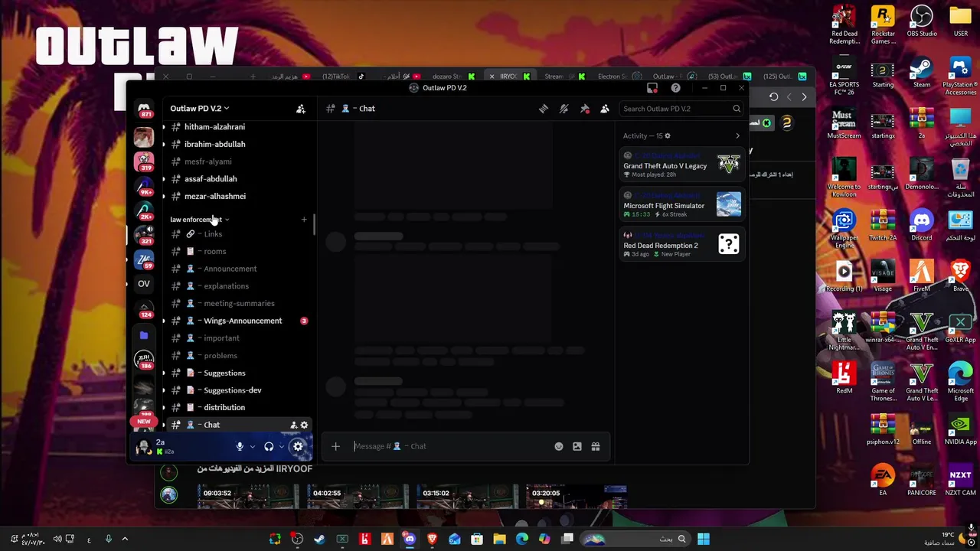Edit Chat channel gear icon
The image size is (980, 551).
tap(304, 425)
